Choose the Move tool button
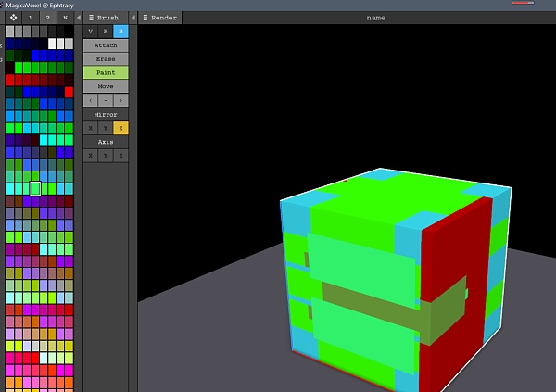The image size is (556, 392). [106, 86]
